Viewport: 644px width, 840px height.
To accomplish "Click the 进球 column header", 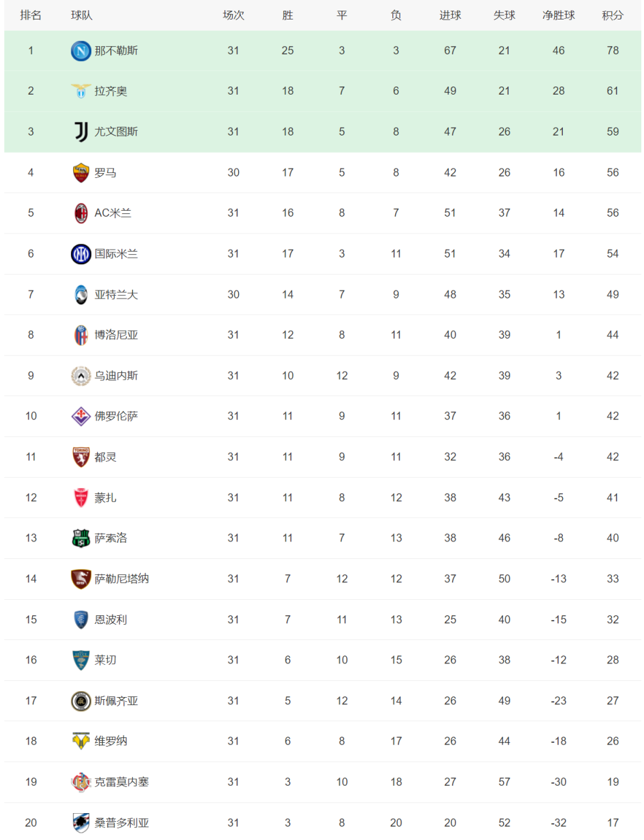I will (x=450, y=15).
